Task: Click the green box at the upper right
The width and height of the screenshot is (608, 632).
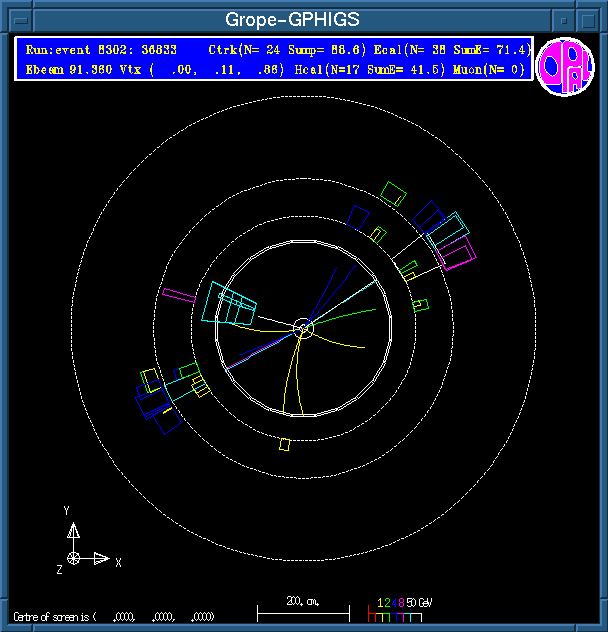Action: pyautogui.click(x=395, y=192)
